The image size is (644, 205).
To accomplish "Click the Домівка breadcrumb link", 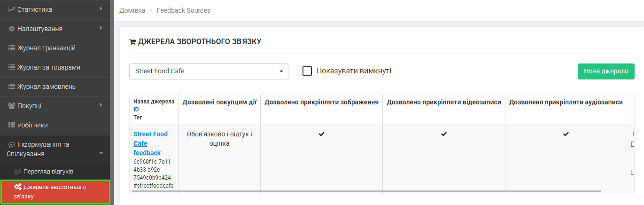I will tap(132, 10).
